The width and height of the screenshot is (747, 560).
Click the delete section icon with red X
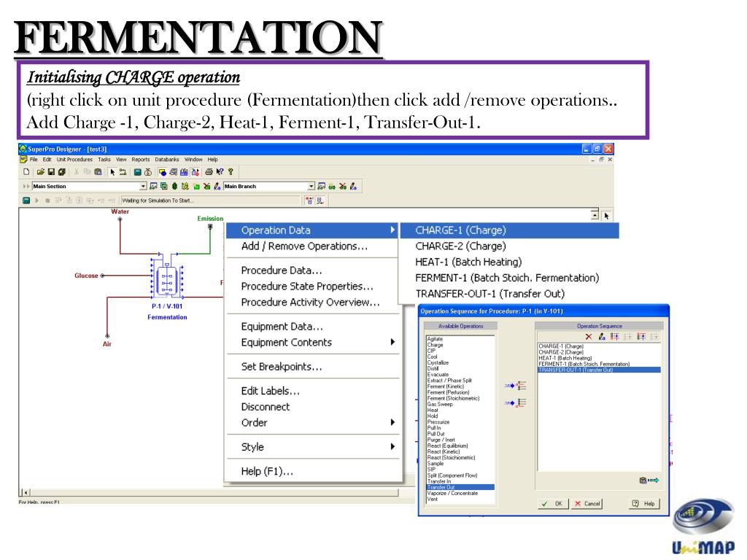[x=206, y=186]
